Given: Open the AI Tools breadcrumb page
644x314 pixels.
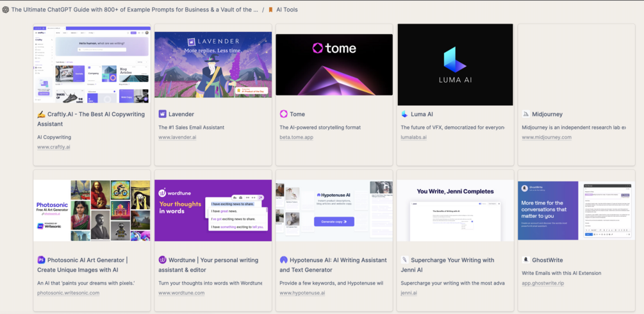Looking at the screenshot, I should [286, 10].
